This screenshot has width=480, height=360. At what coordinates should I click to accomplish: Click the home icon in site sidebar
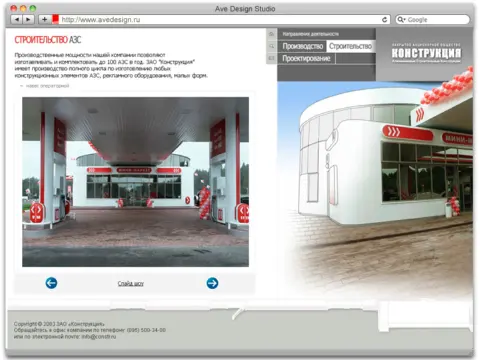271,34
